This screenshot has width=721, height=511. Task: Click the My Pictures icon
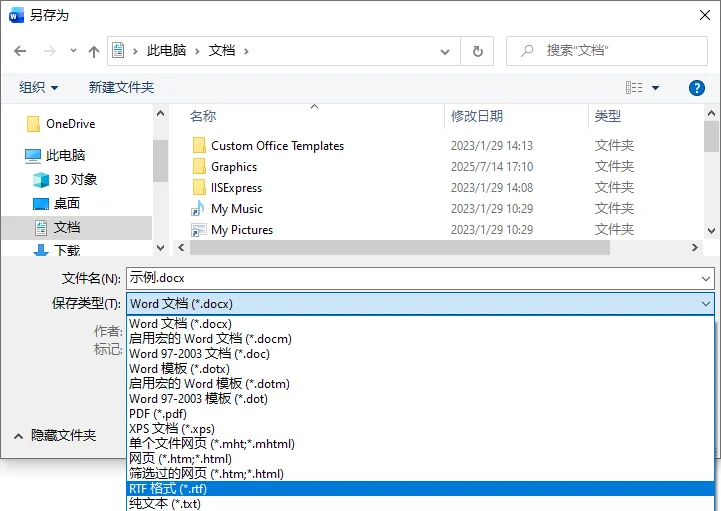(199, 230)
